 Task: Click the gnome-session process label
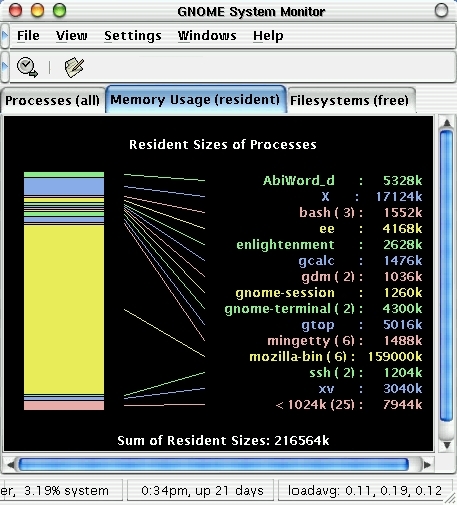click(x=285, y=293)
